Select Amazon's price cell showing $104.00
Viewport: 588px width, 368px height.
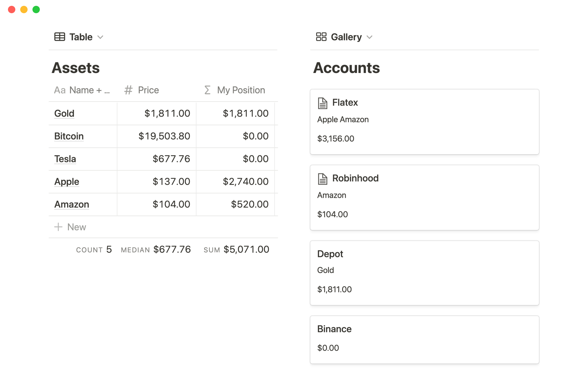(x=171, y=204)
